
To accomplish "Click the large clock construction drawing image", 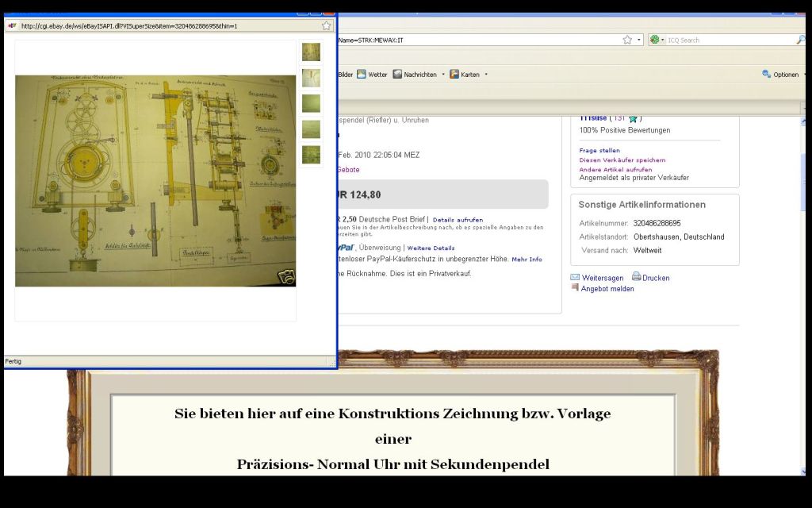I will click(155, 181).
